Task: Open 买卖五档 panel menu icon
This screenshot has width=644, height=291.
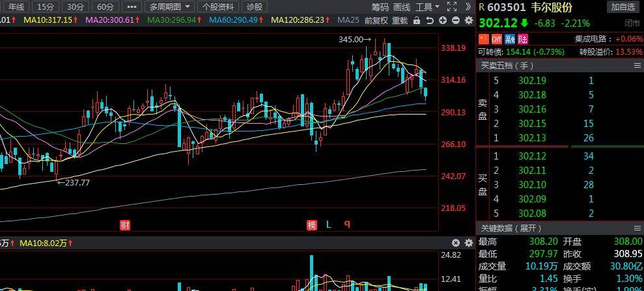Action: click(637, 66)
